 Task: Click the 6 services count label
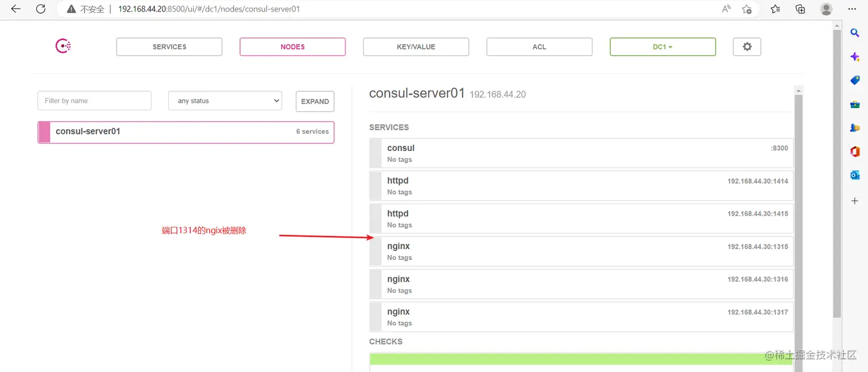[312, 131]
